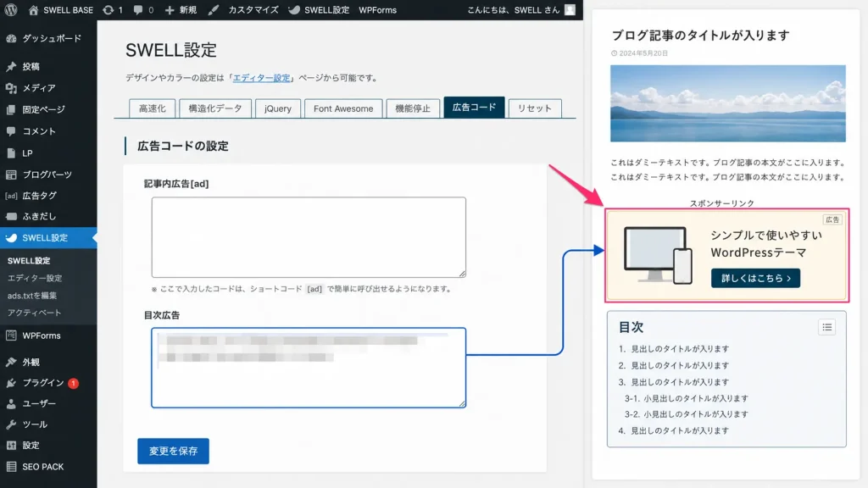Open the アクティベート submenu item
Screen dimensions: 868x488
tap(34, 313)
